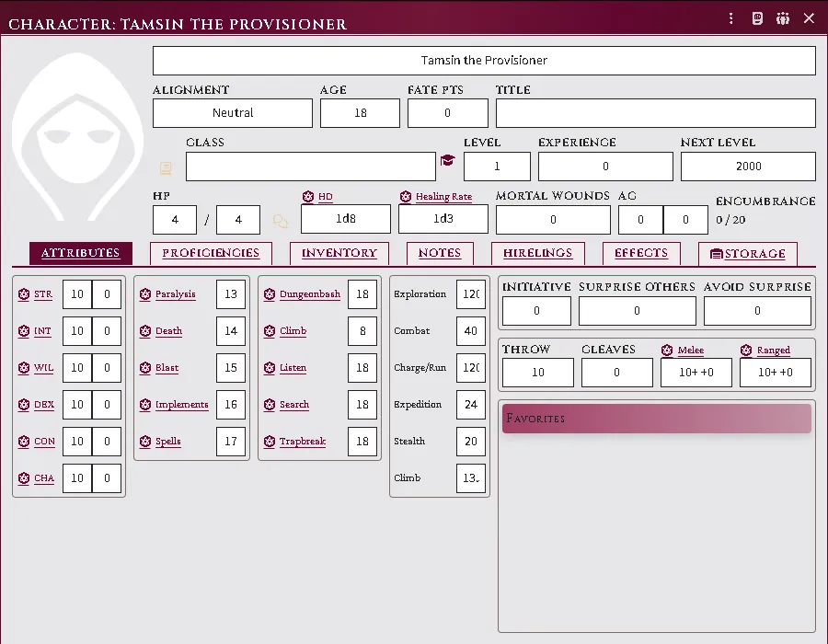Switch to the Inventory tab

click(339, 253)
